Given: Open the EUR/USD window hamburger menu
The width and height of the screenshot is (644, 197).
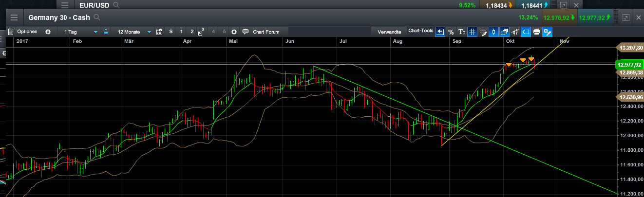Looking at the screenshot, I should pos(65,5).
